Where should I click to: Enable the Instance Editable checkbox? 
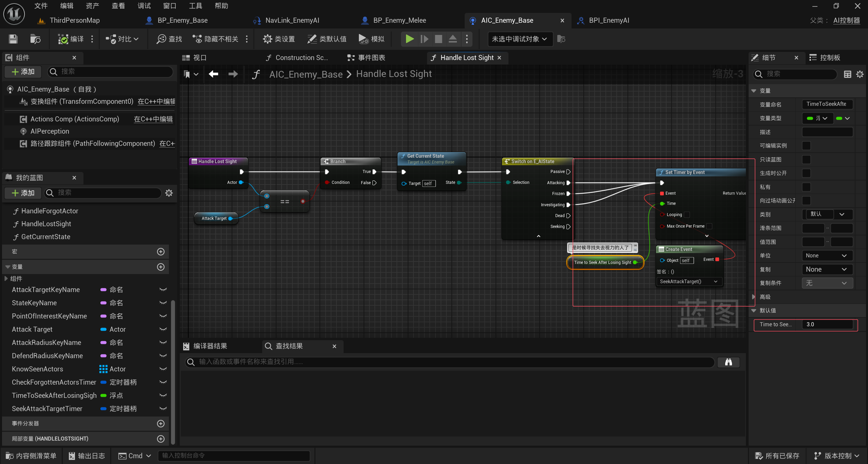pyautogui.click(x=806, y=146)
